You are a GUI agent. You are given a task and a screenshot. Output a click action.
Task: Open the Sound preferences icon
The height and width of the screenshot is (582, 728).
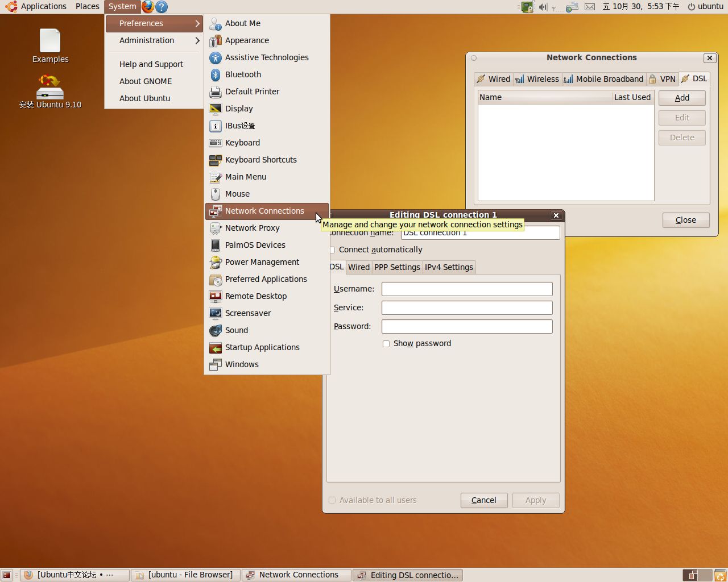point(215,331)
